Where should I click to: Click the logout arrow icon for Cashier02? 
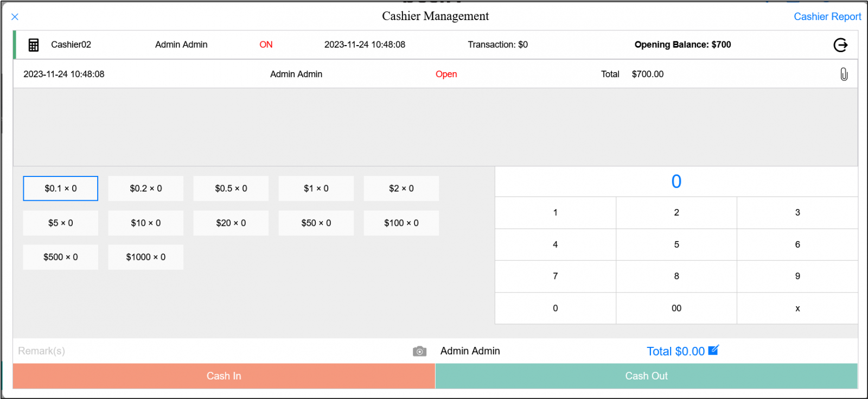tap(840, 45)
